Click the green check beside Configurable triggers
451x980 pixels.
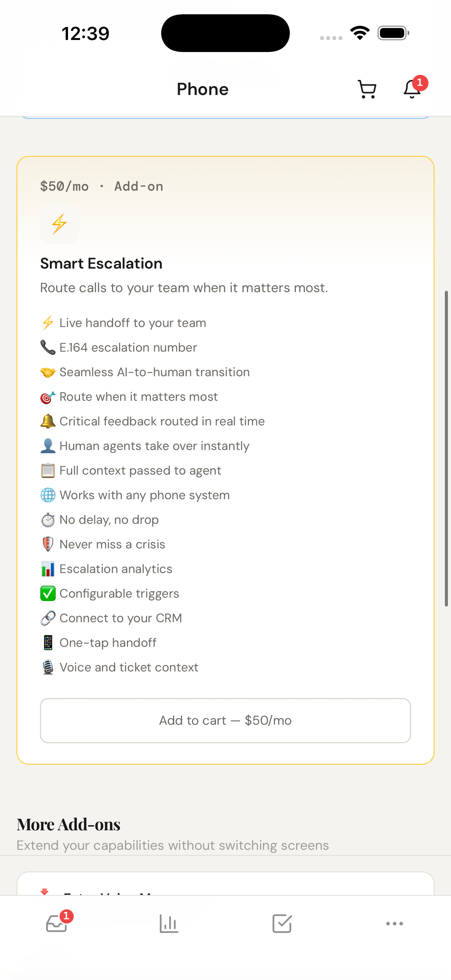[48, 594]
